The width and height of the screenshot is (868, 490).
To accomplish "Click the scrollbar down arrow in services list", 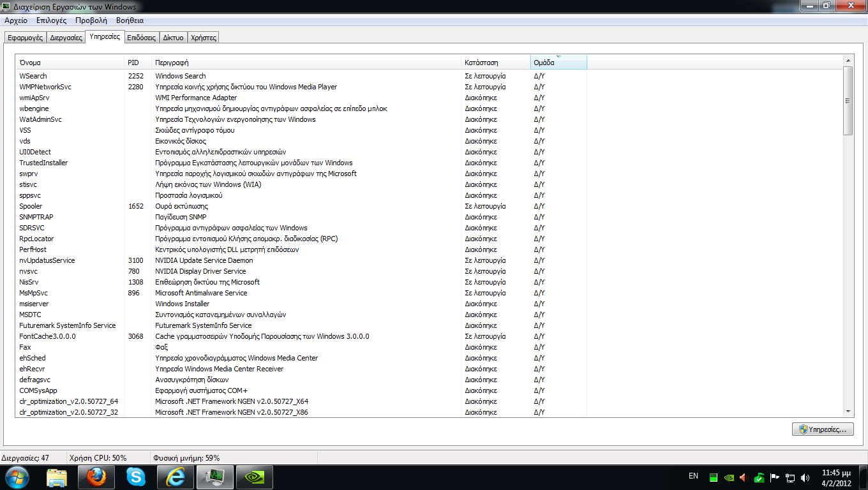I will tap(848, 412).
